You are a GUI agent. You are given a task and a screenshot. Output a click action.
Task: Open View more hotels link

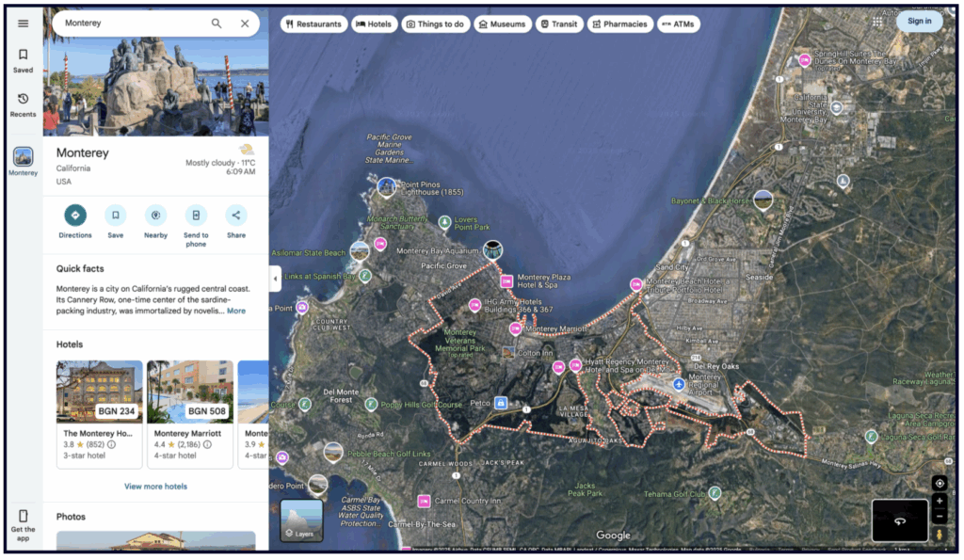click(x=155, y=487)
